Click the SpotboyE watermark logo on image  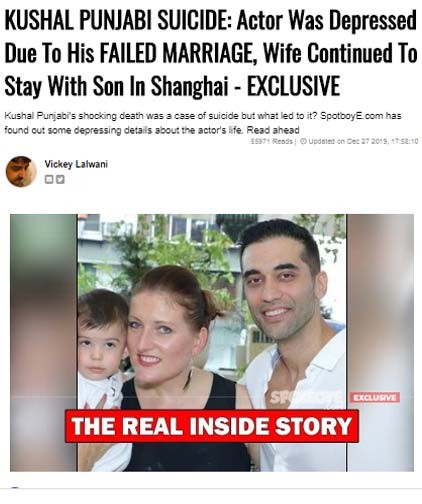pyautogui.click(x=305, y=398)
